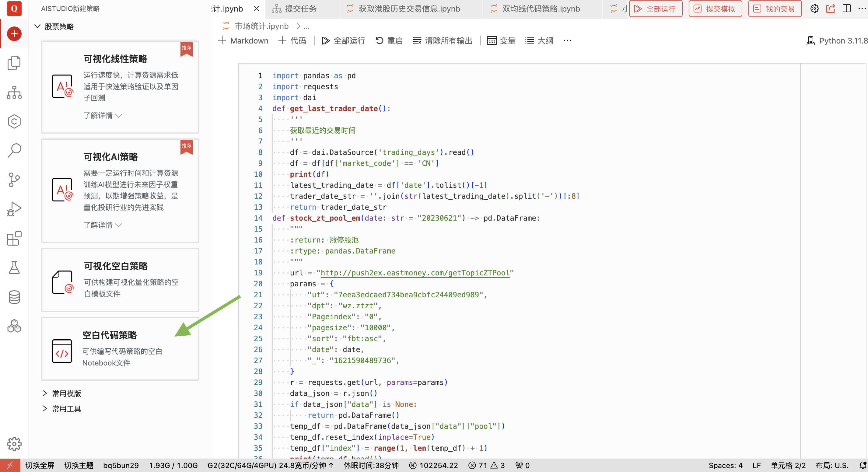Click the 提交模拟 button

pos(715,9)
